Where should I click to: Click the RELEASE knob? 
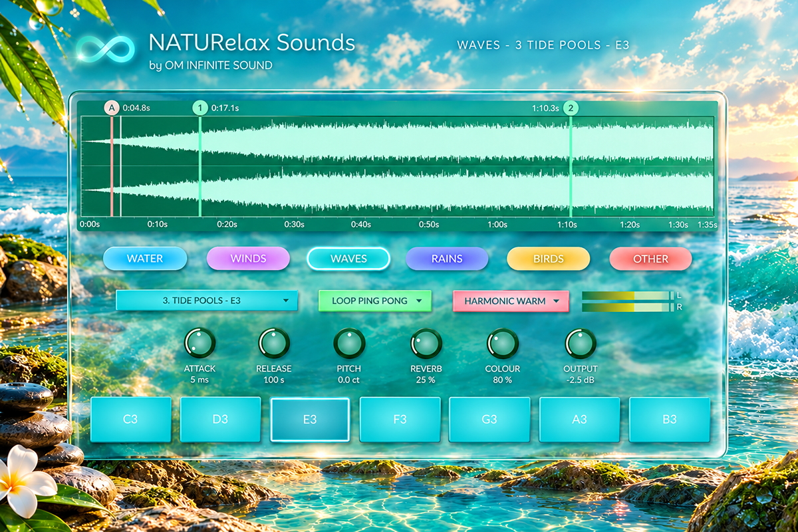coord(274,343)
